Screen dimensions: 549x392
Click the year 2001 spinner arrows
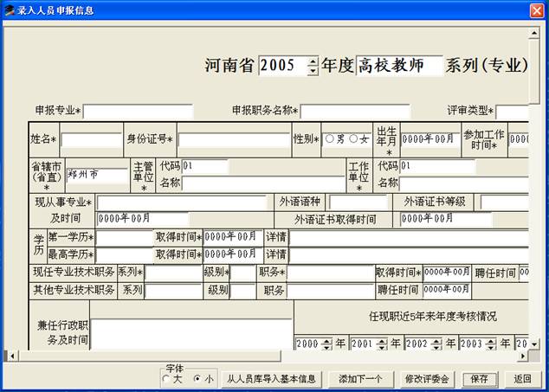click(x=381, y=344)
